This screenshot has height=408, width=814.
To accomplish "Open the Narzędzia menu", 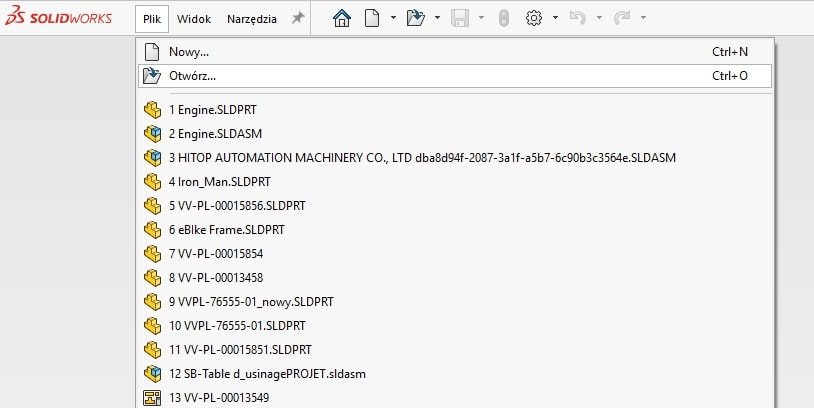I will coord(252,19).
